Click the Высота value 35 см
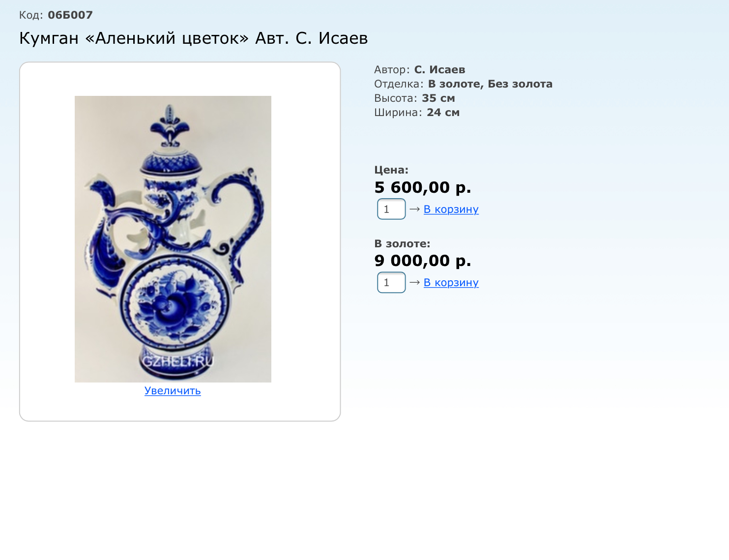Viewport: 729px width, 560px height. (438, 98)
